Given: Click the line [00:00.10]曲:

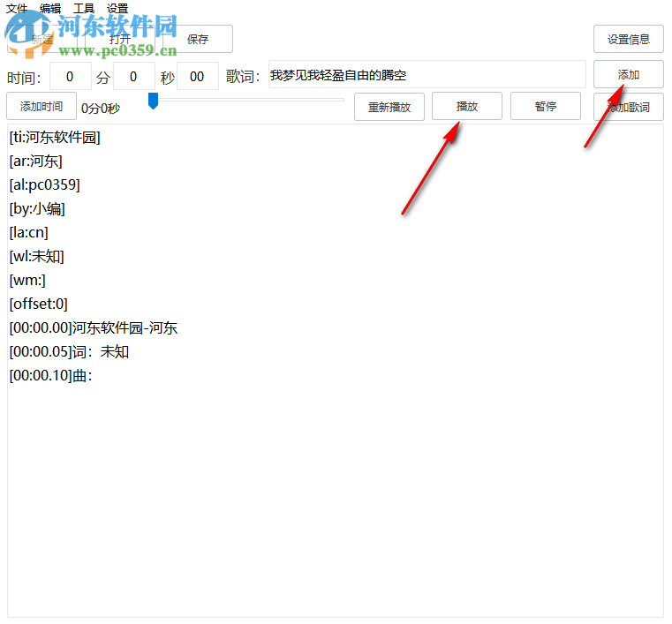Looking at the screenshot, I should [x=51, y=376].
